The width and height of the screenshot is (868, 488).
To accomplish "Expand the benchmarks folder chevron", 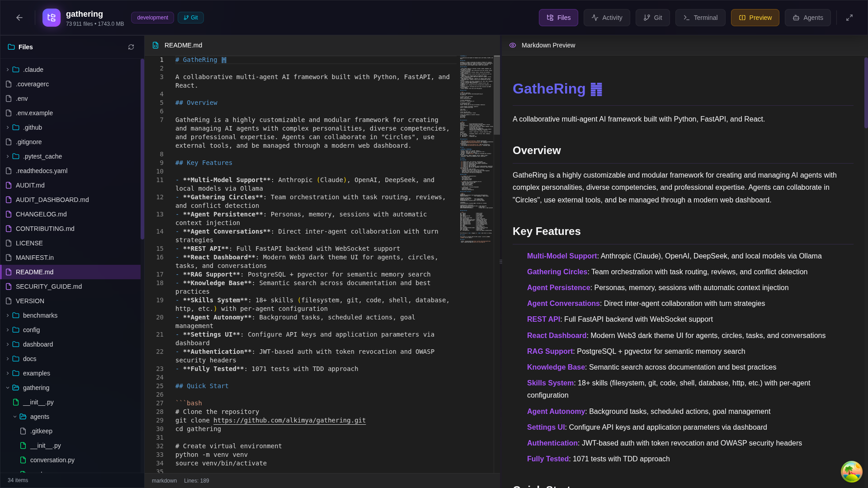I will pos(8,315).
